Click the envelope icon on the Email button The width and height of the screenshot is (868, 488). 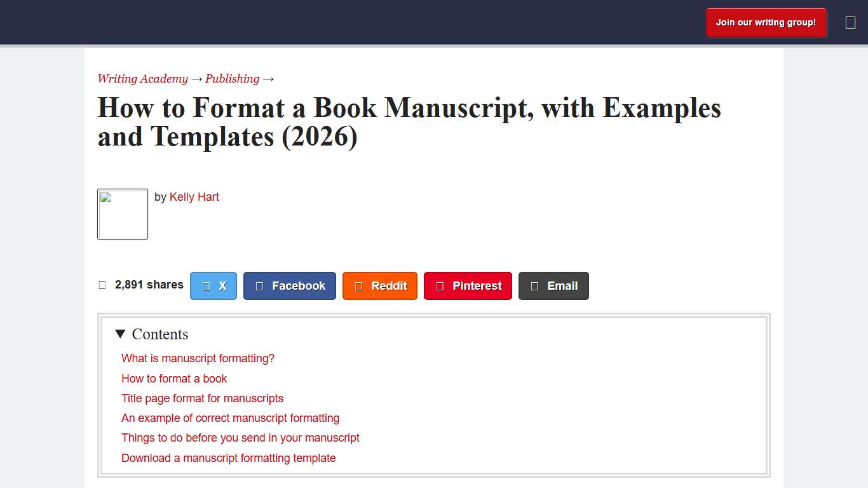534,286
